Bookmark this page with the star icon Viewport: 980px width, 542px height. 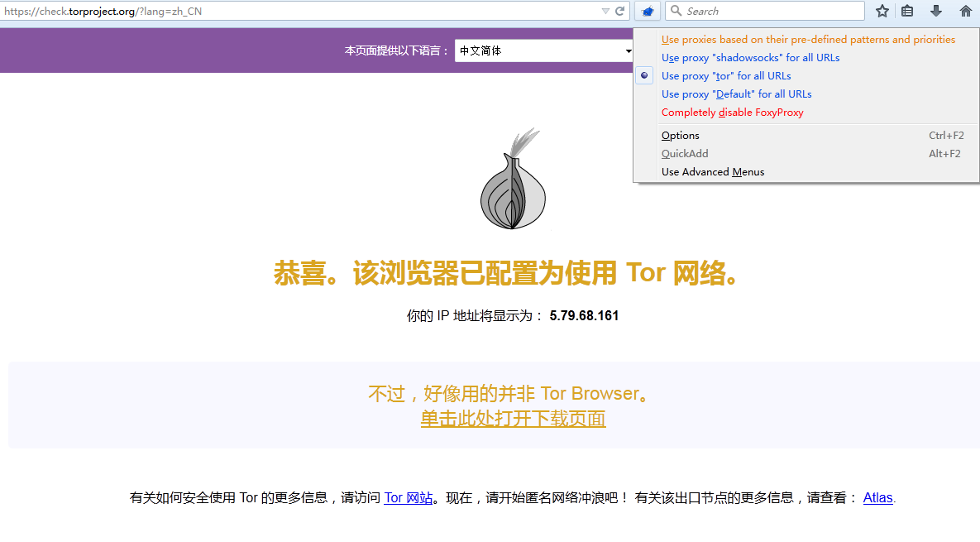[882, 11]
